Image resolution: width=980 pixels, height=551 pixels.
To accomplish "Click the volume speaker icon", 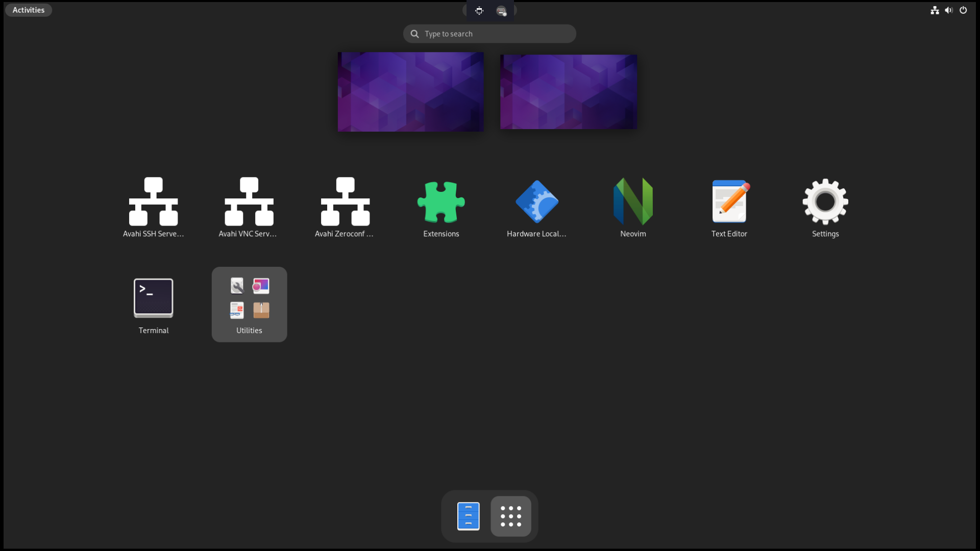I will click(949, 10).
